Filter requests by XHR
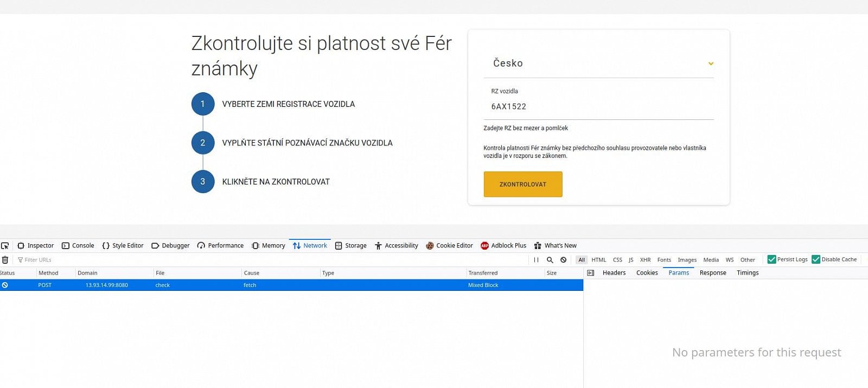The height and width of the screenshot is (388, 868). (645, 260)
